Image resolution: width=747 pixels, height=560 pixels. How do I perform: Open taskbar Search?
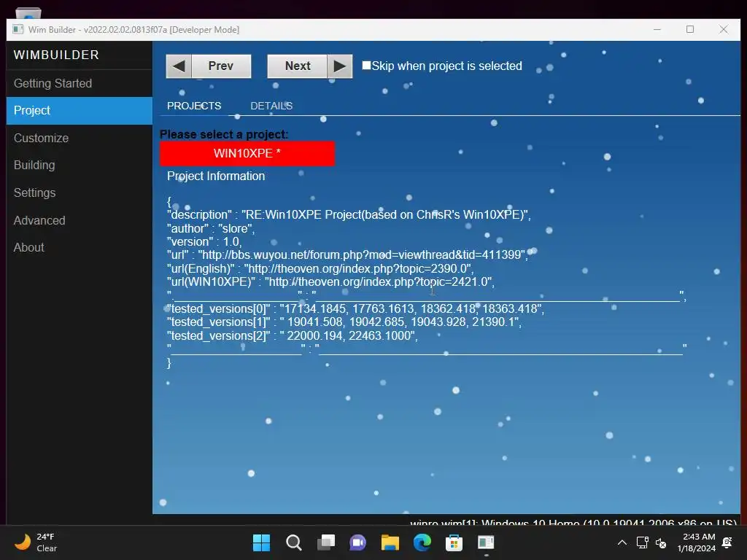pyautogui.click(x=293, y=542)
